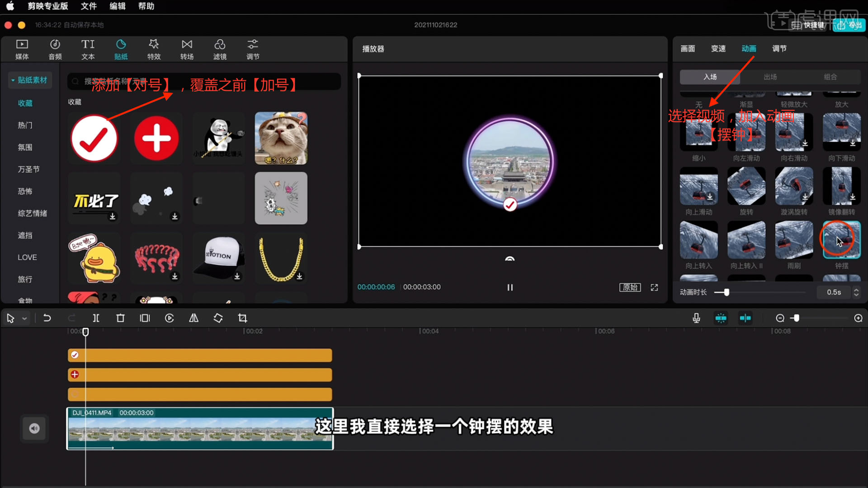Click the rotate icon in timeline toolbar
Image resolution: width=868 pixels, height=488 pixels.
pyautogui.click(x=218, y=318)
